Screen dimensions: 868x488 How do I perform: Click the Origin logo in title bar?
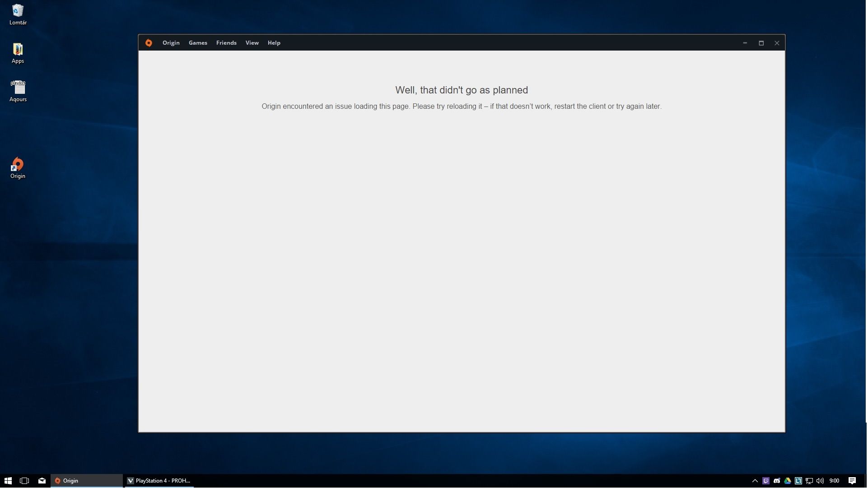point(149,43)
